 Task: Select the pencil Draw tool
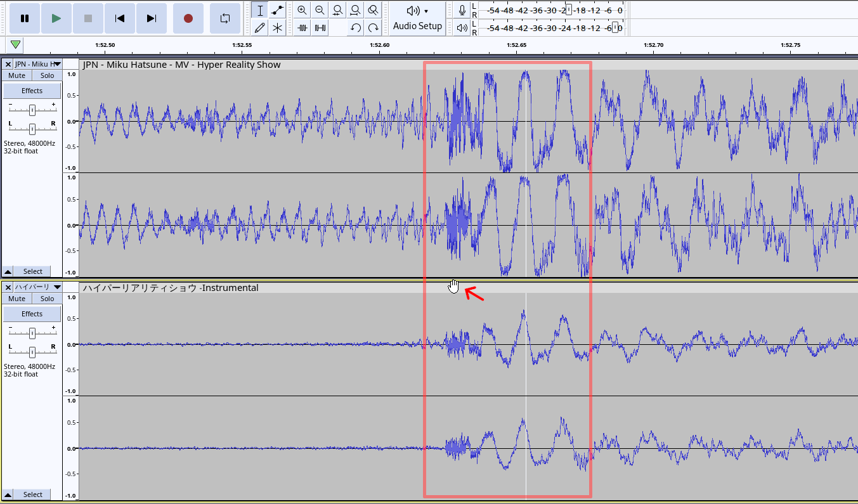259,28
